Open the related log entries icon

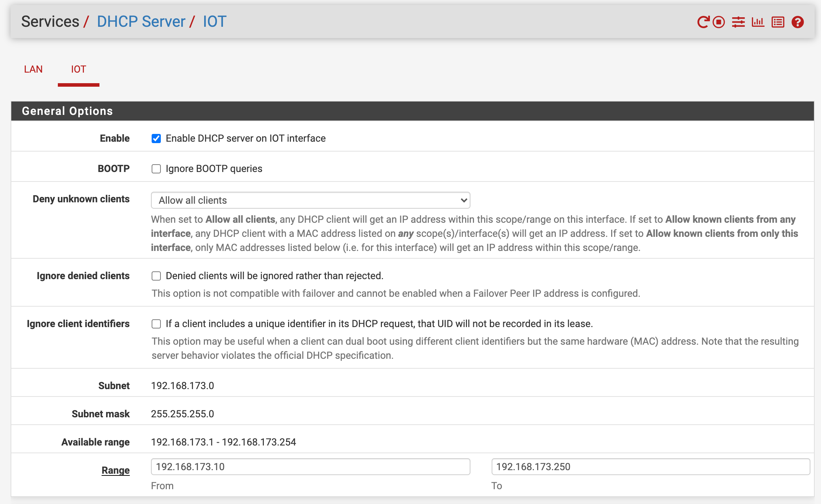coord(778,22)
